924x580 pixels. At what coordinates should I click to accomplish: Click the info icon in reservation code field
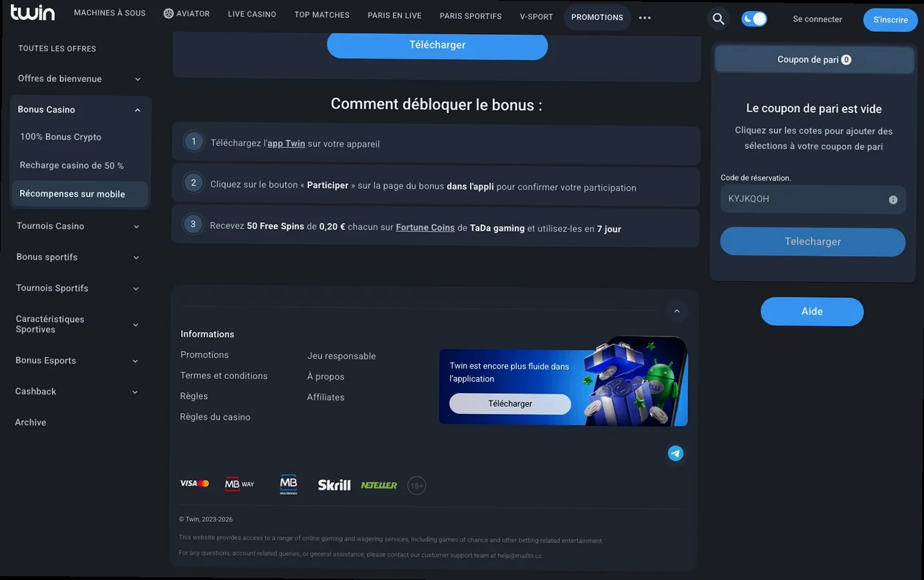(x=893, y=200)
